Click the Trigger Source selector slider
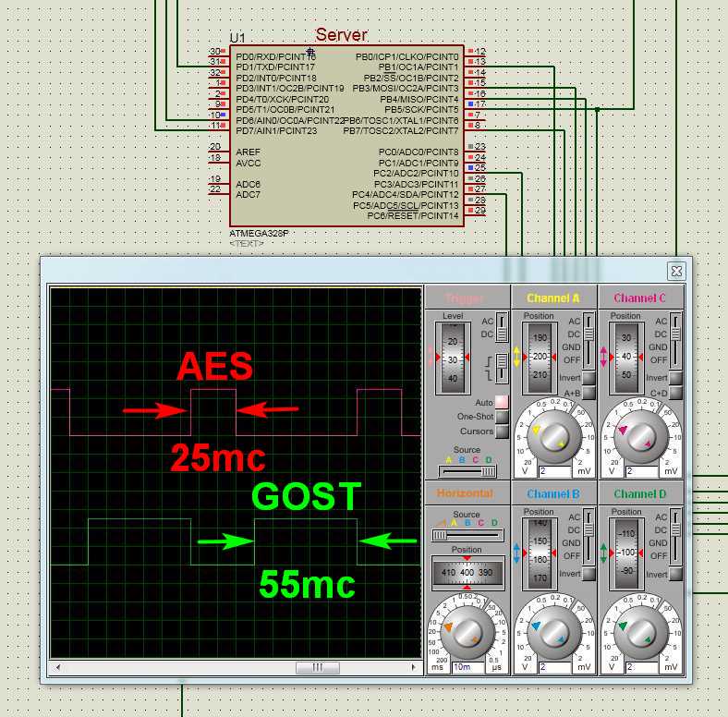 466,471
